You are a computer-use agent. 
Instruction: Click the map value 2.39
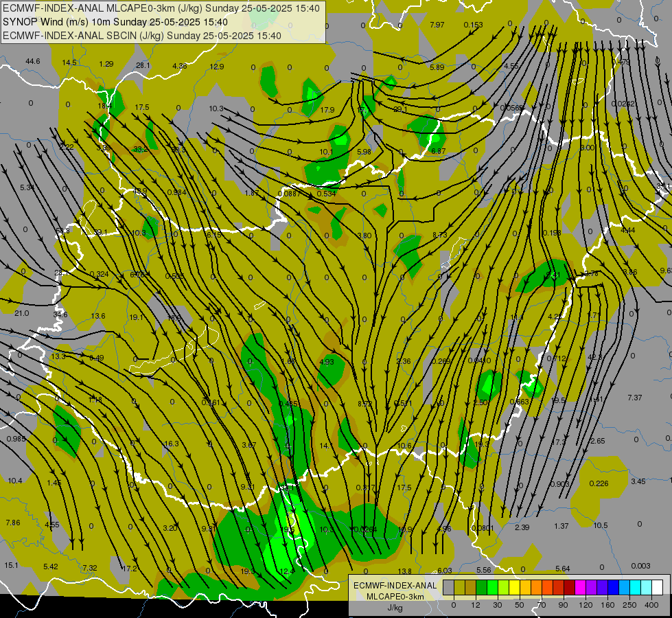(x=522, y=527)
